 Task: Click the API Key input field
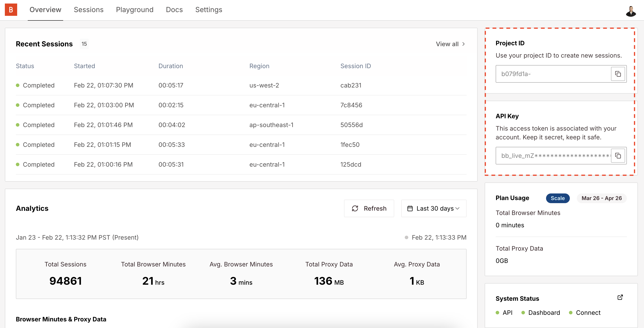click(550, 155)
